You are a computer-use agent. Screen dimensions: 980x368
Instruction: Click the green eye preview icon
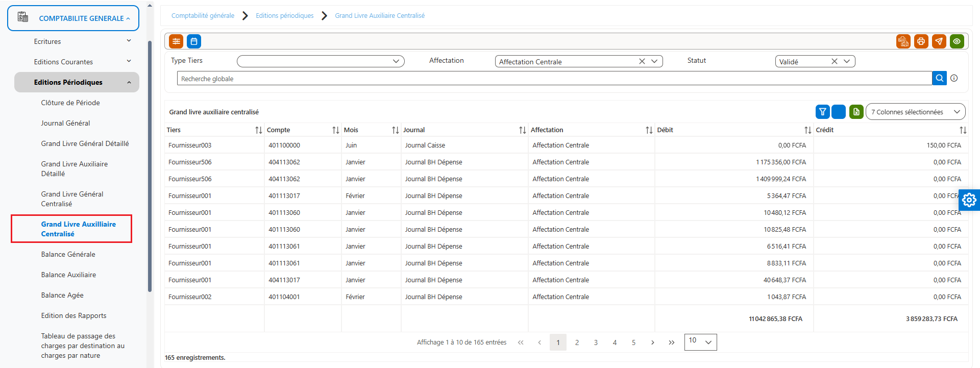tap(957, 41)
